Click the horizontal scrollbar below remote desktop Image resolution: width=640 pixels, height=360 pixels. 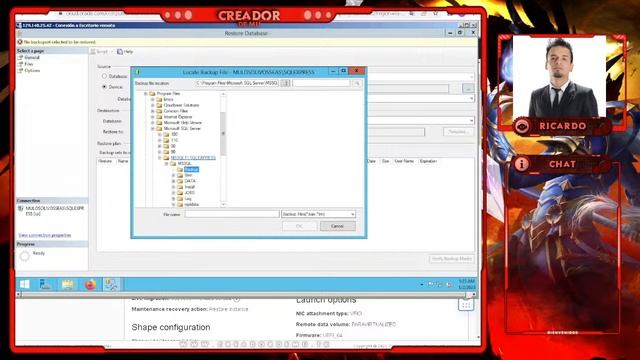(x=247, y=294)
